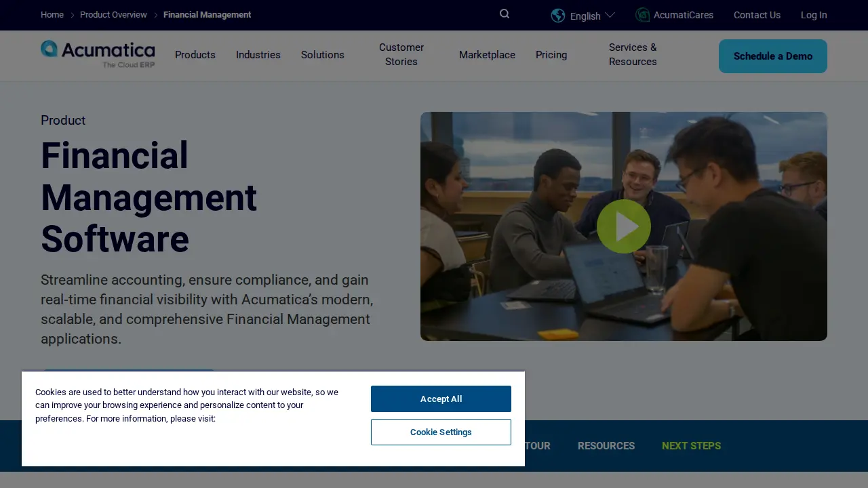Open the Solutions menu

[x=323, y=55]
